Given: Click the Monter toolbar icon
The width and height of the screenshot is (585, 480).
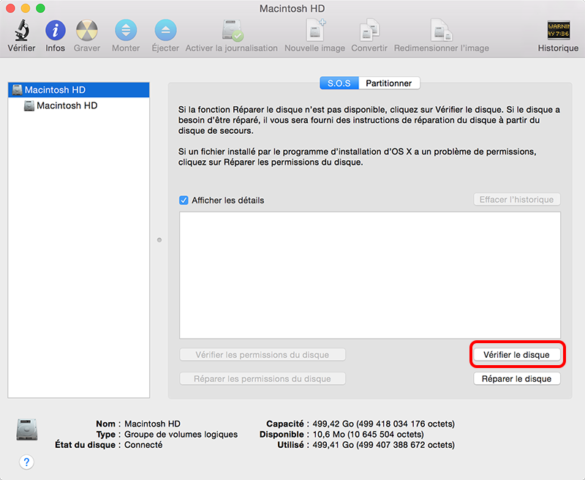Looking at the screenshot, I should coord(126,30).
